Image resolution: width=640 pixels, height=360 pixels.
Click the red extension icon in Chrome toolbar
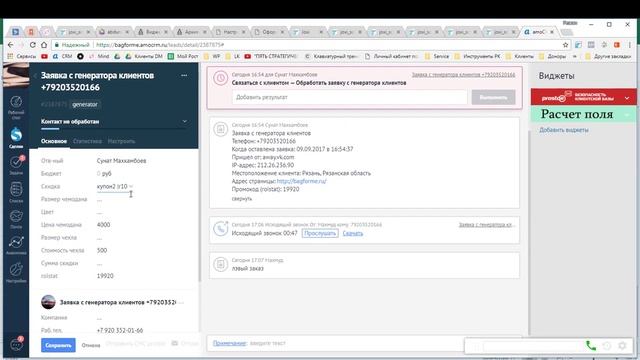617,45
